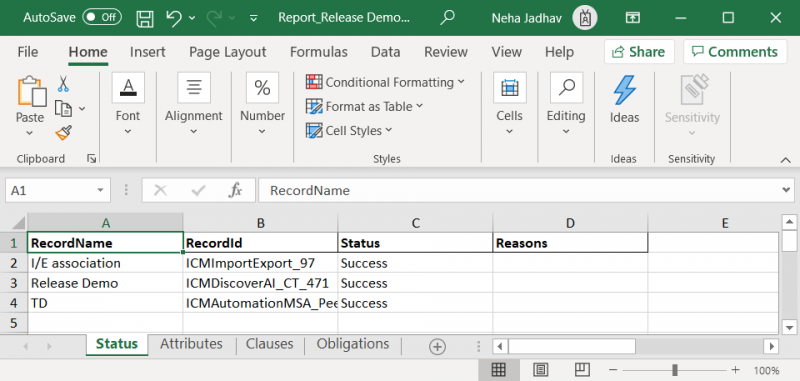Image resolution: width=800 pixels, height=381 pixels.
Task: Expand the formula bar chevron
Action: pyautogui.click(x=786, y=190)
